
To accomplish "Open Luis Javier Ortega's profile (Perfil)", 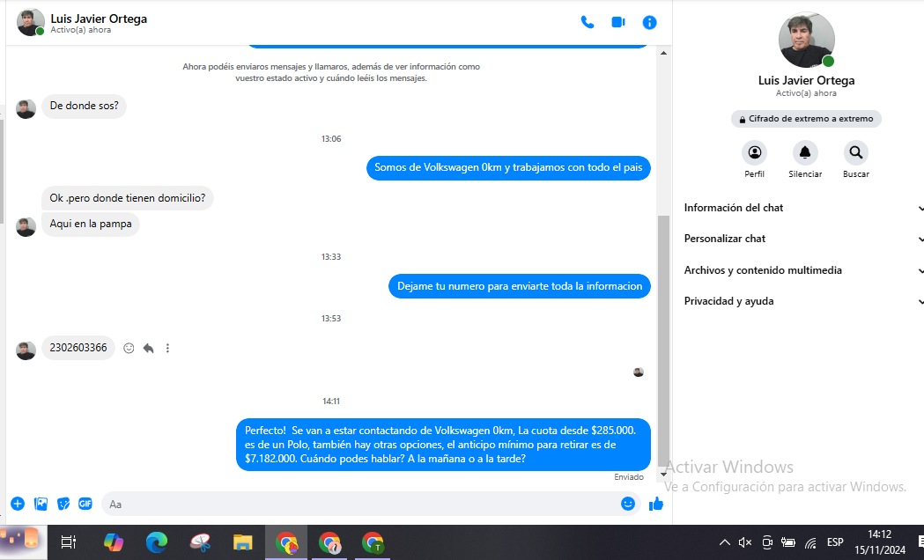I will tap(754, 152).
